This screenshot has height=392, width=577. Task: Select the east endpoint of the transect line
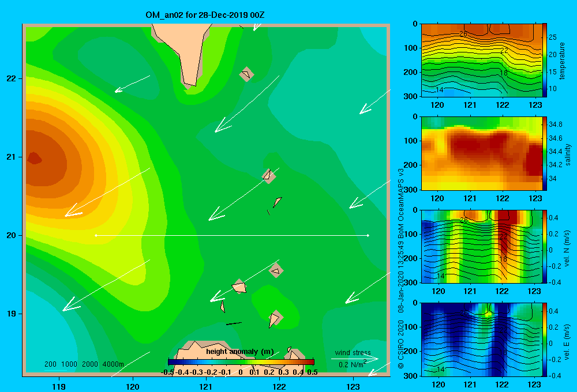click(x=368, y=235)
